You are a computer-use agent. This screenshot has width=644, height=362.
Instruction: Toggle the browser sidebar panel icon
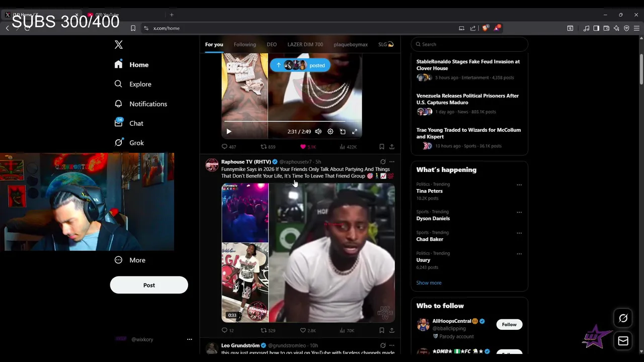click(596, 28)
